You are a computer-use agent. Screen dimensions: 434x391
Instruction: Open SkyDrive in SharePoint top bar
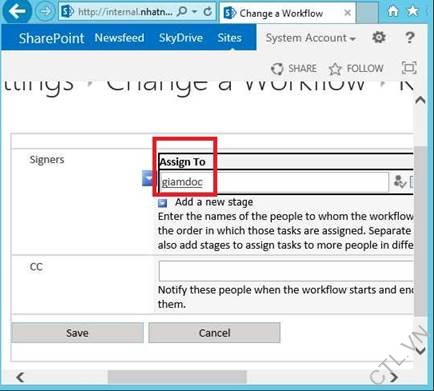(x=181, y=38)
